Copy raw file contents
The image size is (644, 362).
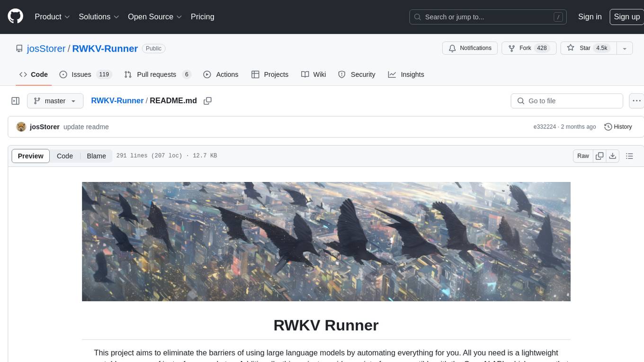(x=599, y=156)
